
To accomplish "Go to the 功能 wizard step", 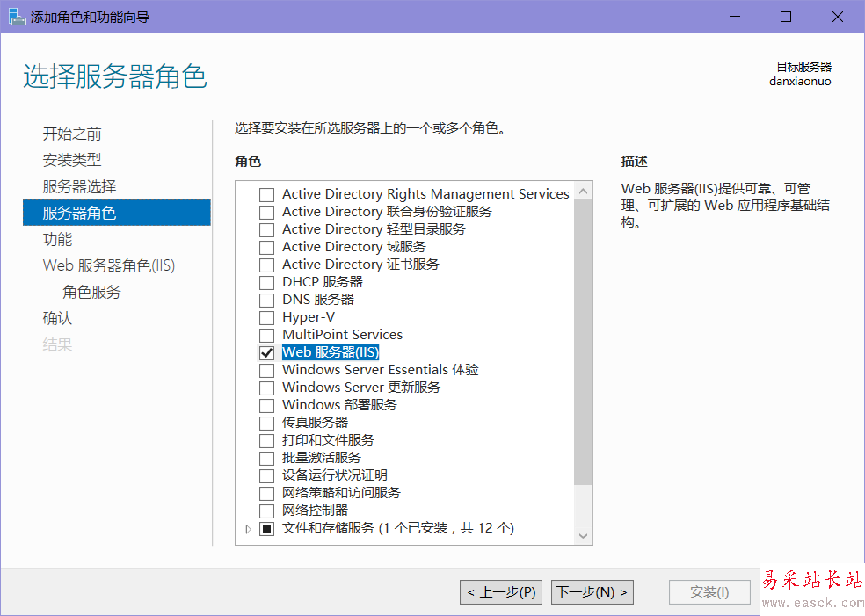I will point(57,239).
